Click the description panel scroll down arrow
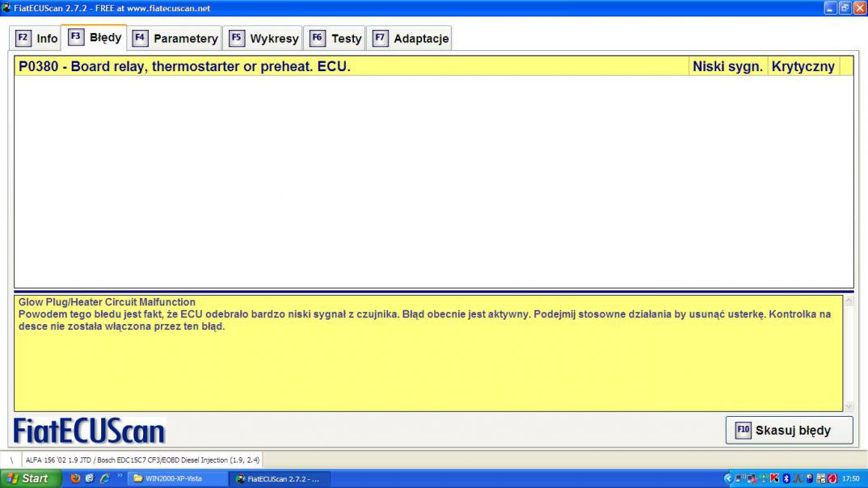 [x=848, y=406]
